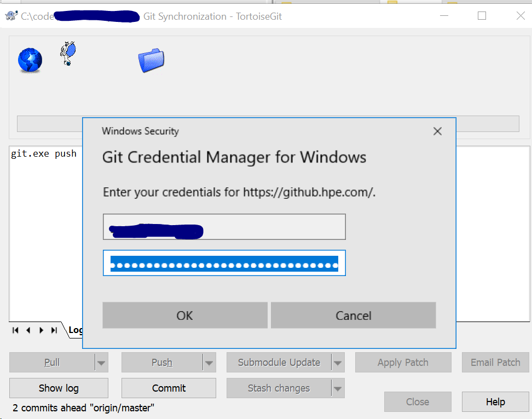The height and width of the screenshot is (419, 532).
Task: Expand the Submodule Update dropdown
Action: pyautogui.click(x=338, y=362)
